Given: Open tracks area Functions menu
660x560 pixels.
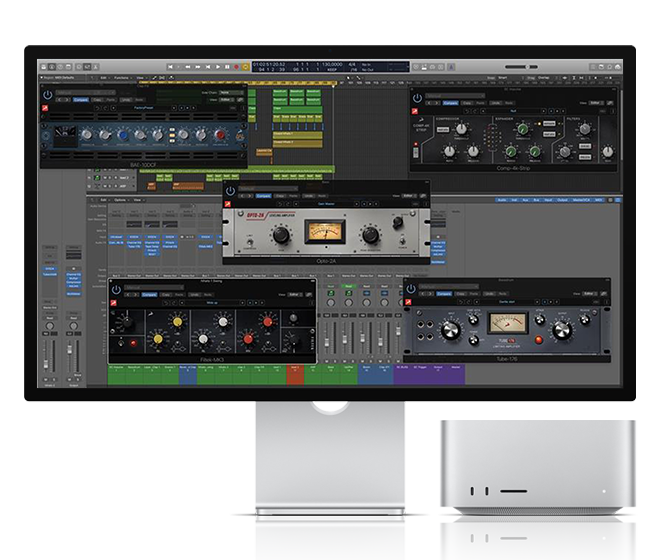Looking at the screenshot, I should coord(122,78).
